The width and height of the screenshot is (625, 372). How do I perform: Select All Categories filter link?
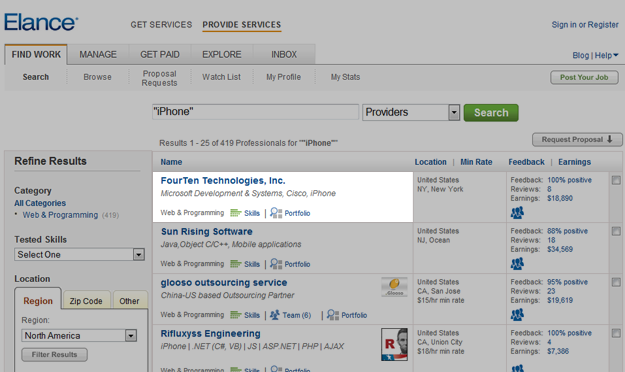pos(40,203)
